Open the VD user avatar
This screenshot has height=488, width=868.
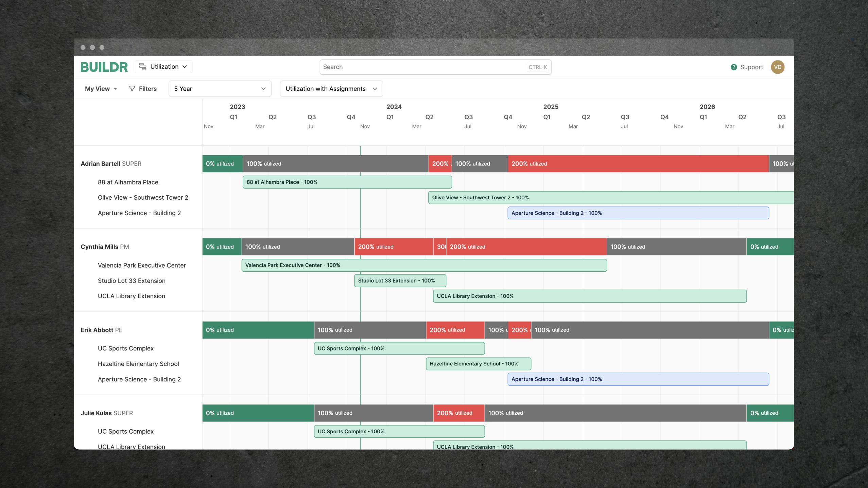pyautogui.click(x=778, y=67)
